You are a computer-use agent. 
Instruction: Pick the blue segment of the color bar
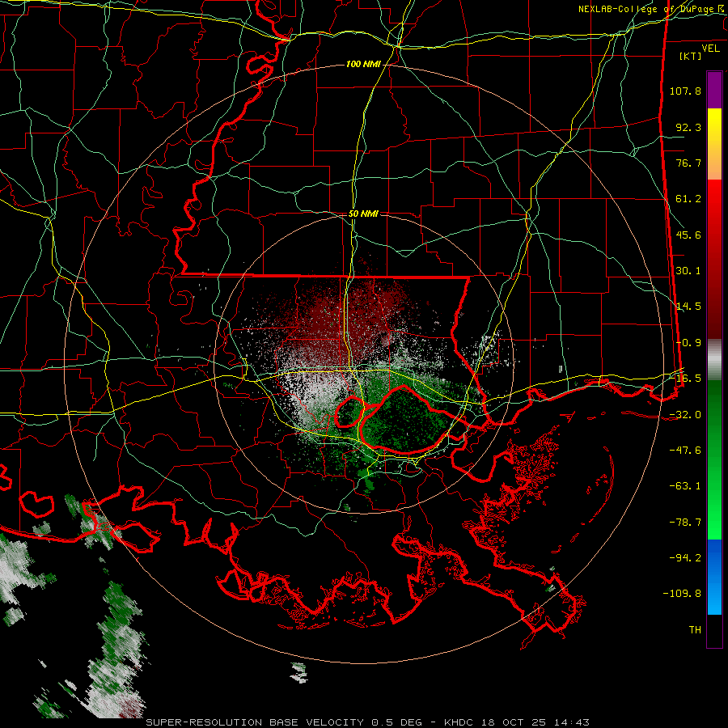tap(714, 577)
